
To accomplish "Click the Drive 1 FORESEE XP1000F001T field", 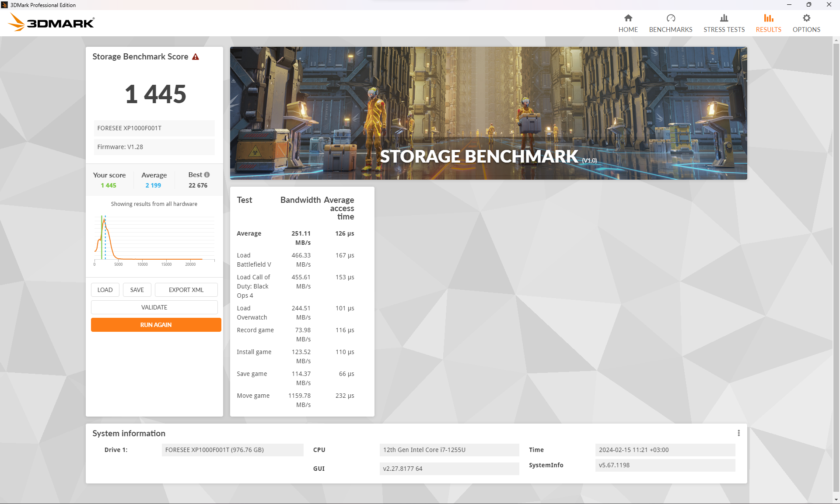I will tap(232, 450).
